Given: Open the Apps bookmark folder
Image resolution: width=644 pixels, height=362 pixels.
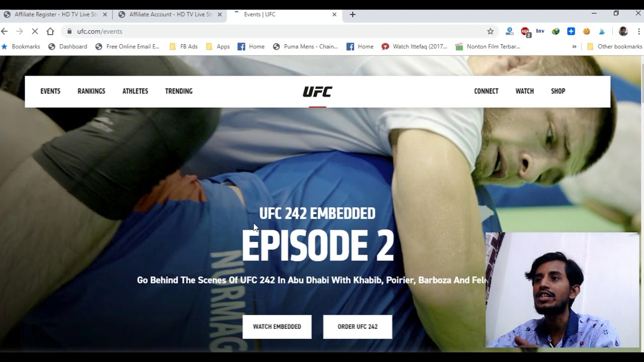Looking at the screenshot, I should click(218, 46).
